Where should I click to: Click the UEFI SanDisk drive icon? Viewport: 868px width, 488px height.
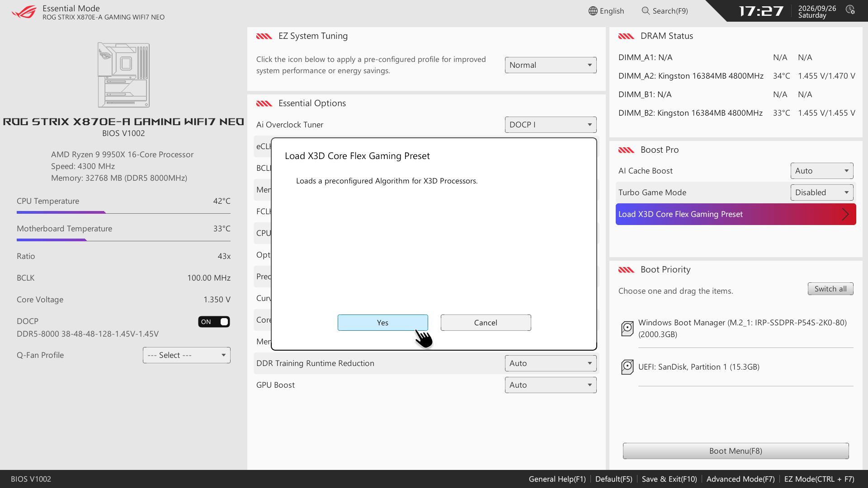[627, 367]
